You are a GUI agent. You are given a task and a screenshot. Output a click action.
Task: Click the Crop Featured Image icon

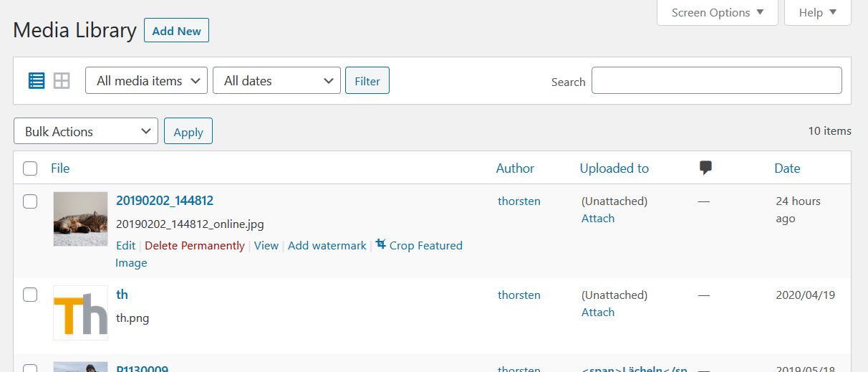(381, 244)
